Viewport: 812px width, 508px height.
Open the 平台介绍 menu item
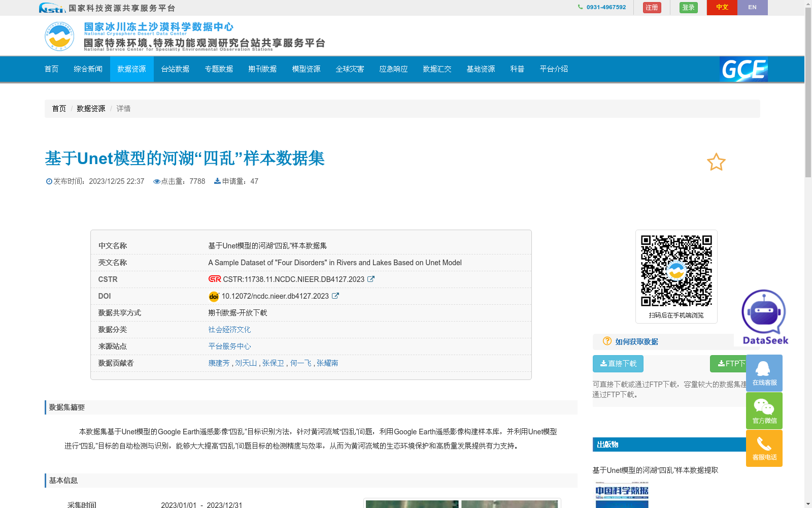[554, 69]
